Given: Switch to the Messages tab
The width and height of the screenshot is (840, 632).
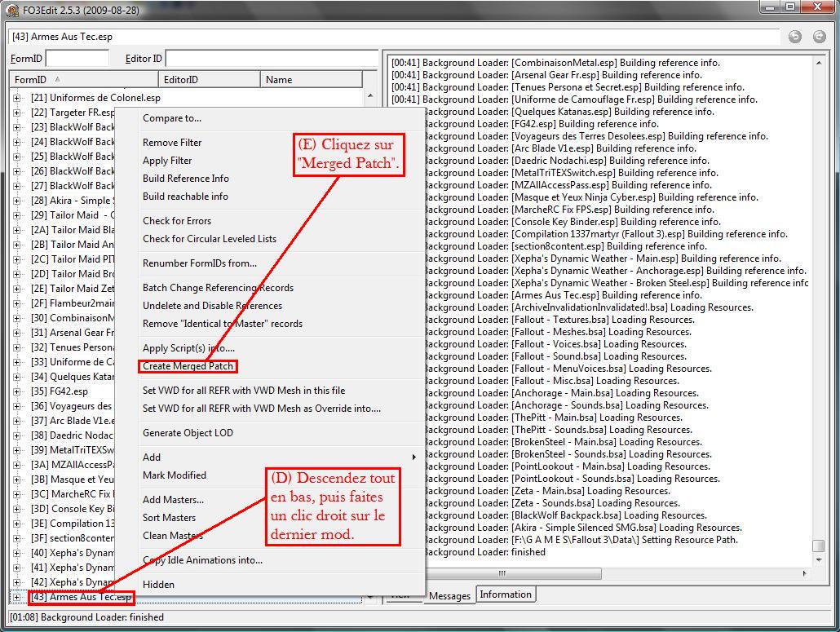Looking at the screenshot, I should point(449,595).
